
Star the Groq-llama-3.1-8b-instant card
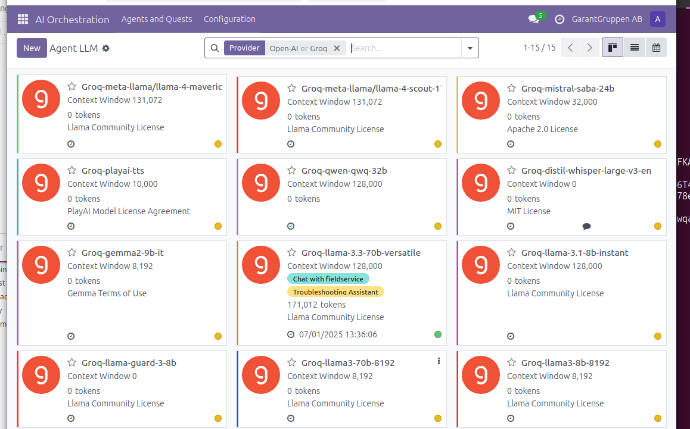point(511,252)
